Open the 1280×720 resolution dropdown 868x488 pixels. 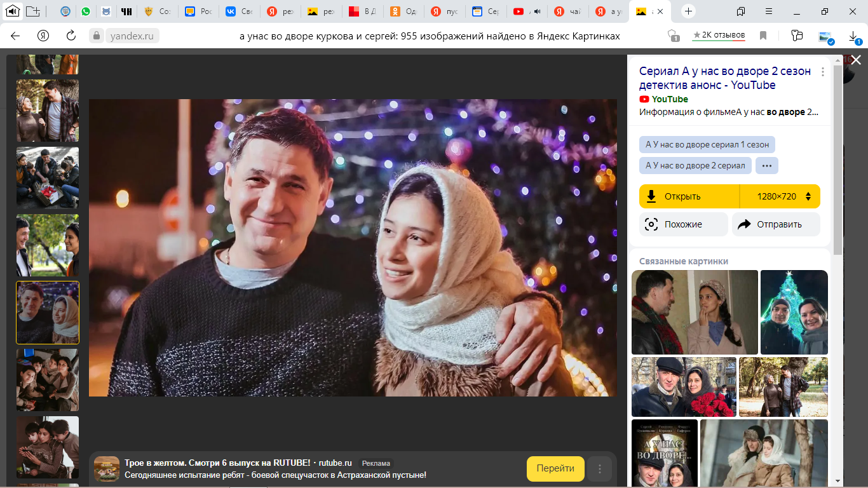coord(780,196)
